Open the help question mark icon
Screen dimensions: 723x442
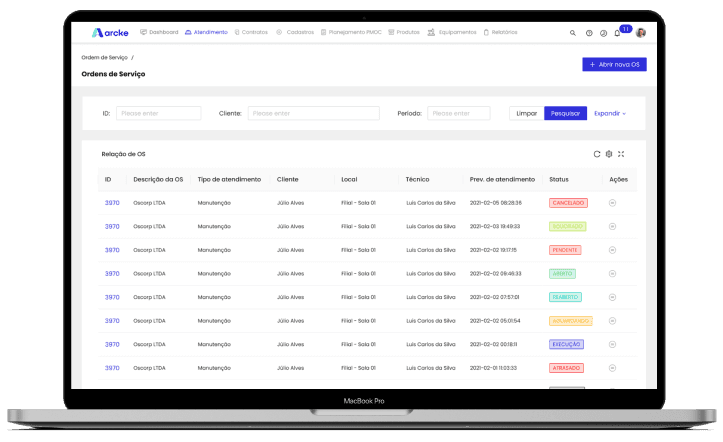pos(589,33)
